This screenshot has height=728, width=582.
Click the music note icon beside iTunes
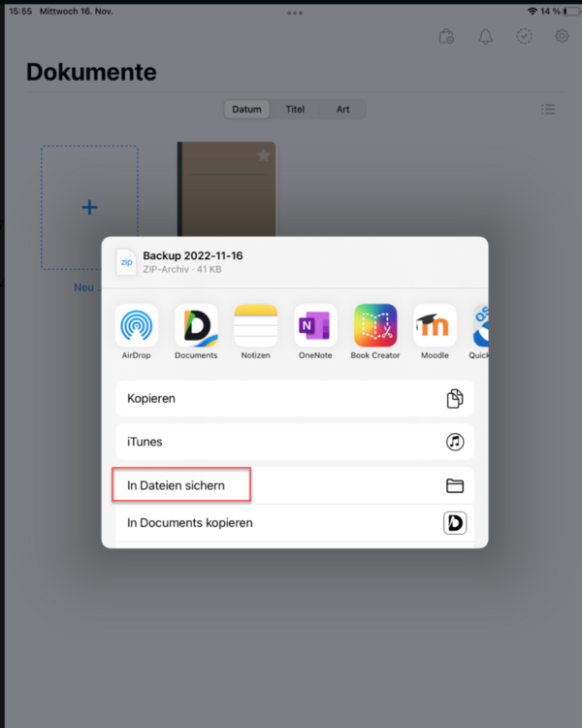tap(455, 442)
